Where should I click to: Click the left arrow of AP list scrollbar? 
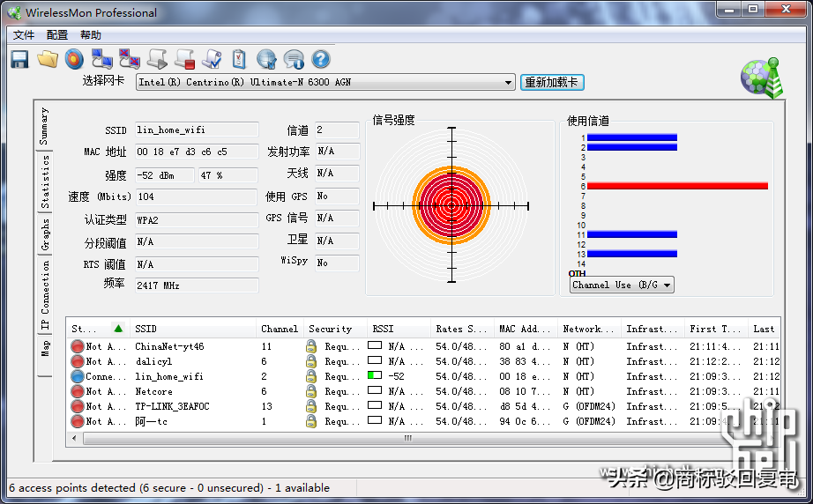75,438
